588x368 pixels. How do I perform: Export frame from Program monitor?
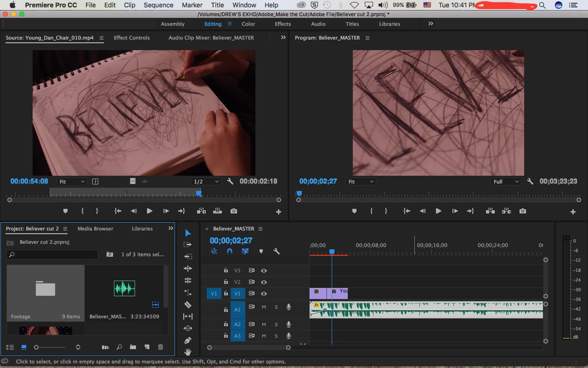pyautogui.click(x=523, y=211)
